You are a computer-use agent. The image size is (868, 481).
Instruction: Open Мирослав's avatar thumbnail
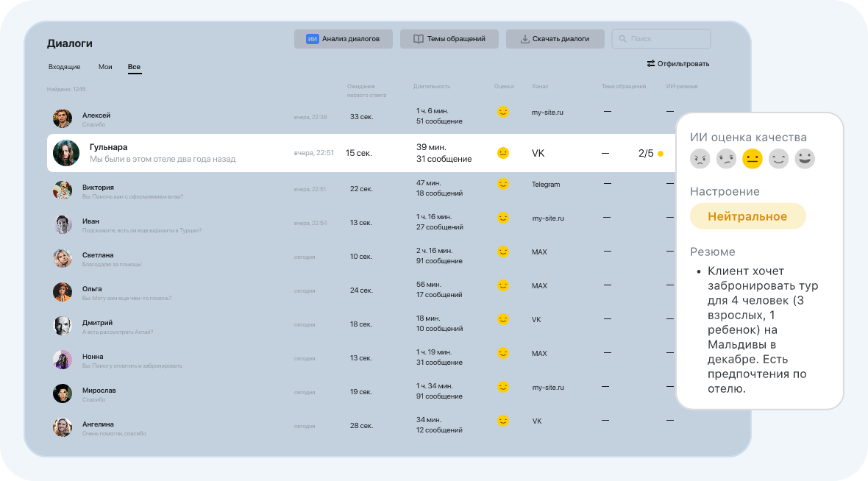pos(63,393)
